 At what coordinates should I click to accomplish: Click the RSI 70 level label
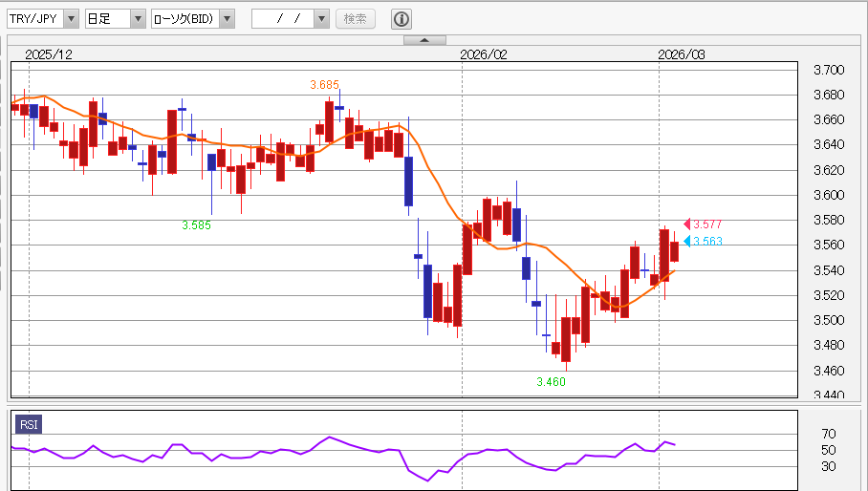(829, 434)
